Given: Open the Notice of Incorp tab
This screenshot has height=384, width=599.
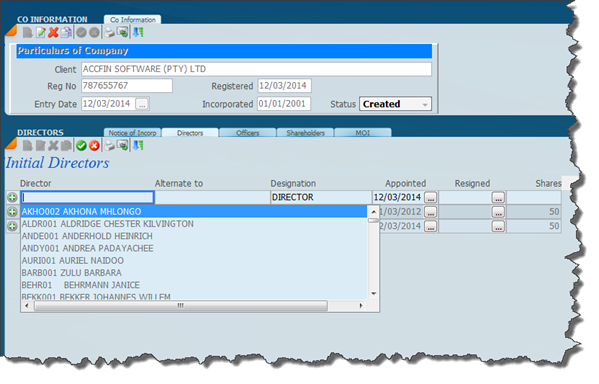Looking at the screenshot, I should (x=132, y=133).
